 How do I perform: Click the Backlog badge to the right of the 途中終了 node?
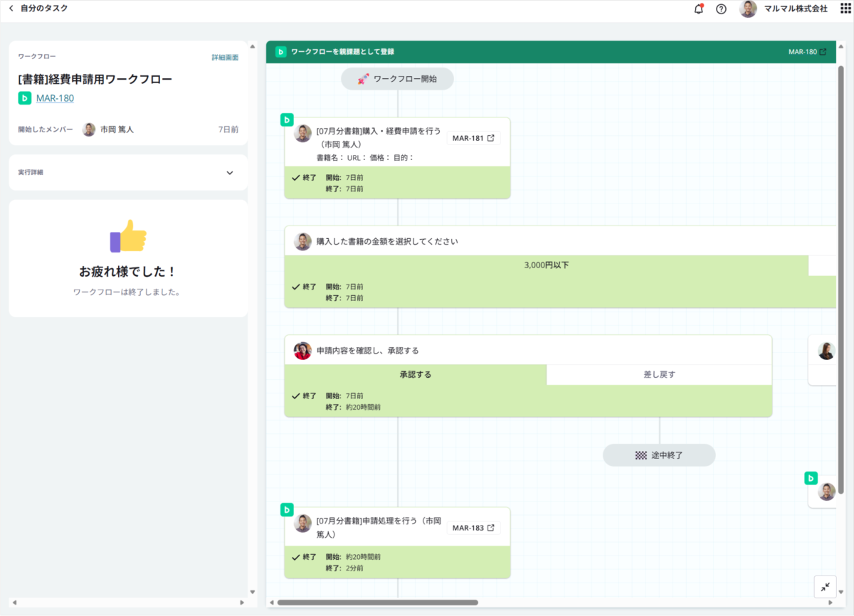pos(811,478)
